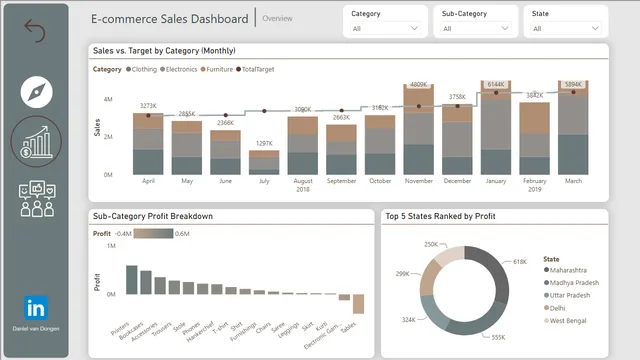The image size is (640, 360).
Task: Click the 6144K data label
Action: [x=496, y=84]
